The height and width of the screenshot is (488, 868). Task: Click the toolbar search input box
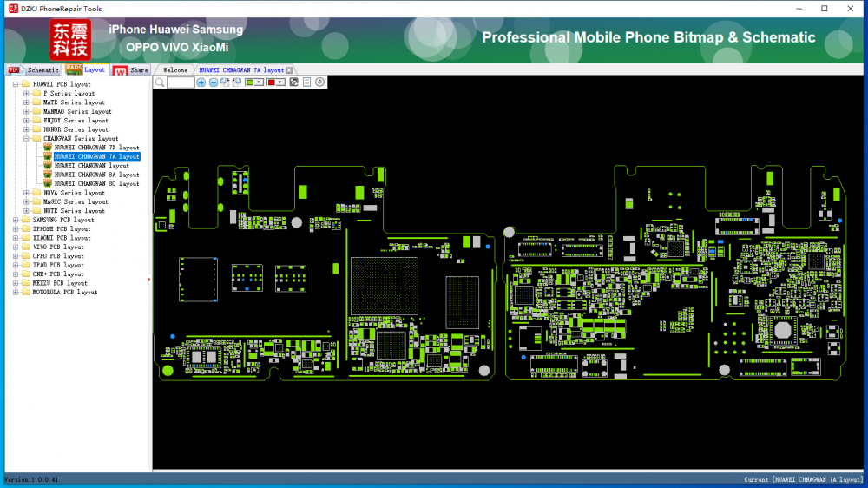181,82
